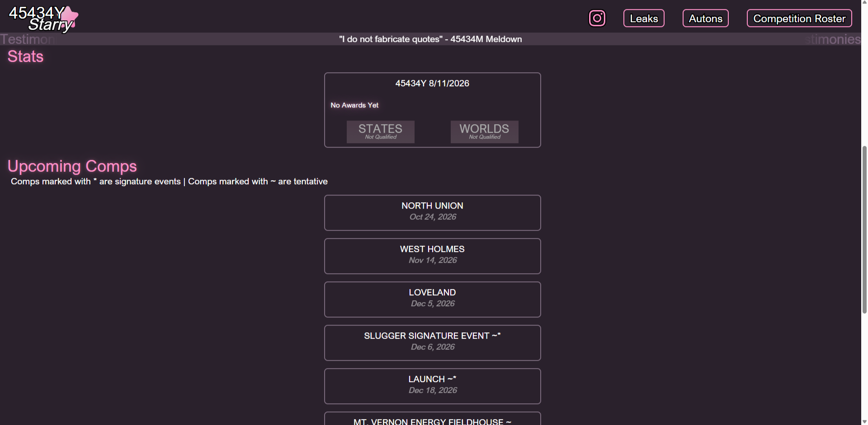Open the Leaks page

pyautogui.click(x=644, y=19)
